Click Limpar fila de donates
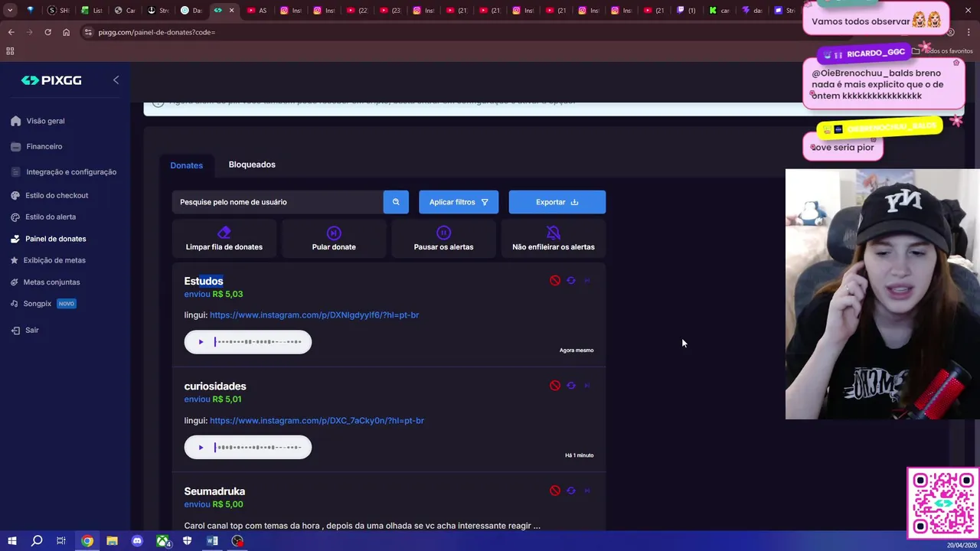 click(224, 239)
